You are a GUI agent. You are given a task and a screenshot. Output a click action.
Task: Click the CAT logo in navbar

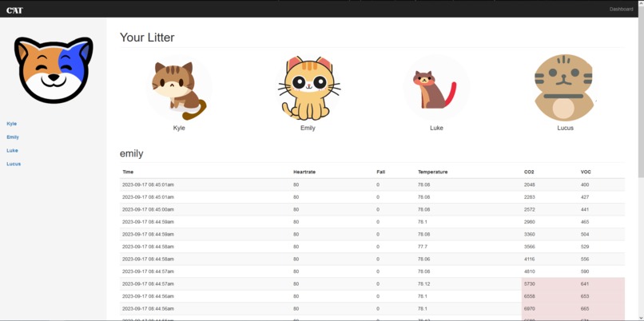[x=15, y=10]
